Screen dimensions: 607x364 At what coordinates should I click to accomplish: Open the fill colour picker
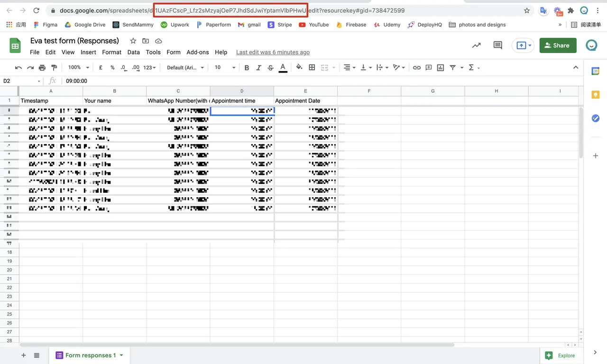(x=299, y=68)
